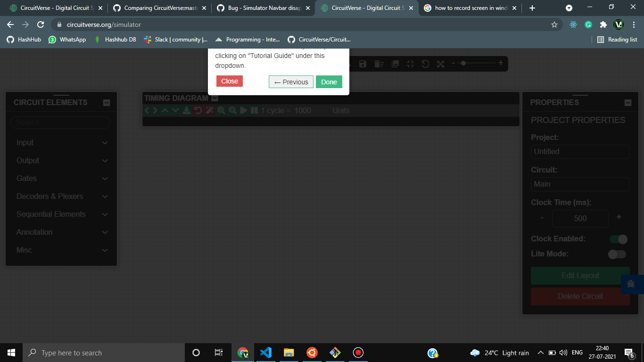
Task: Click timing diagram right arrow icon
Action: [155, 110]
